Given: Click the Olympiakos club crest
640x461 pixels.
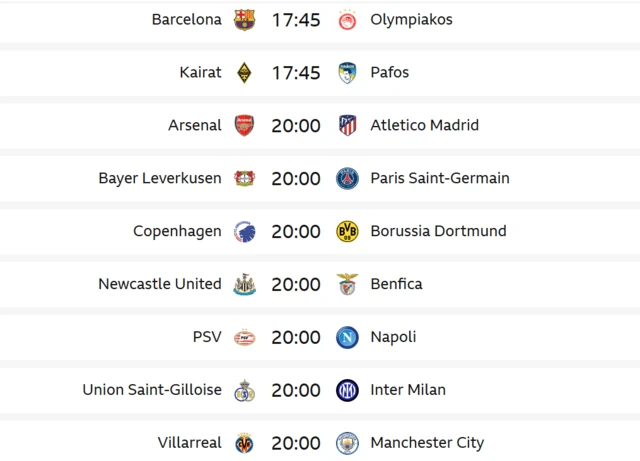Looking at the screenshot, I should 347,20.
